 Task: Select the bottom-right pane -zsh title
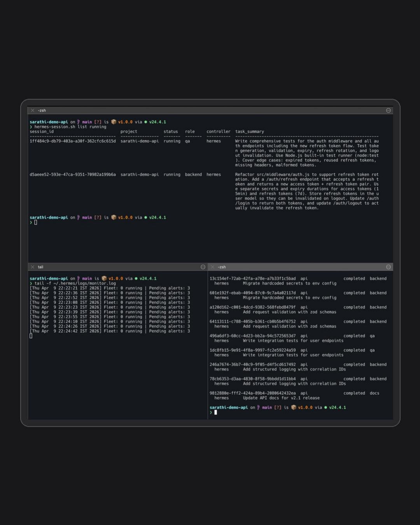[222, 267]
